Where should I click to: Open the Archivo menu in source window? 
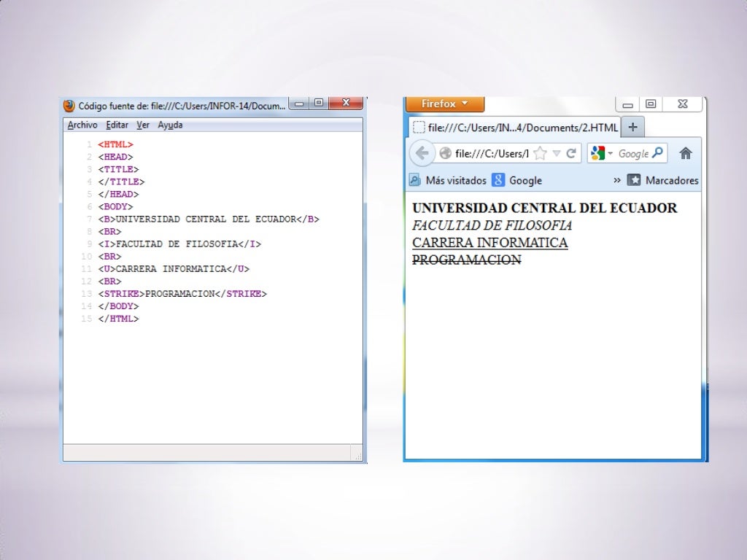point(82,125)
